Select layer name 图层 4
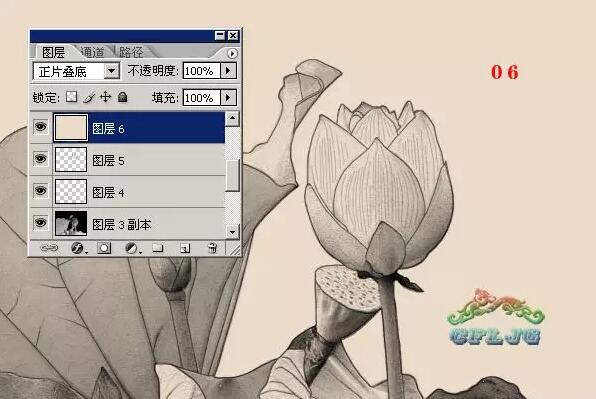Screen dimensions: 596x399 [x=108, y=193]
